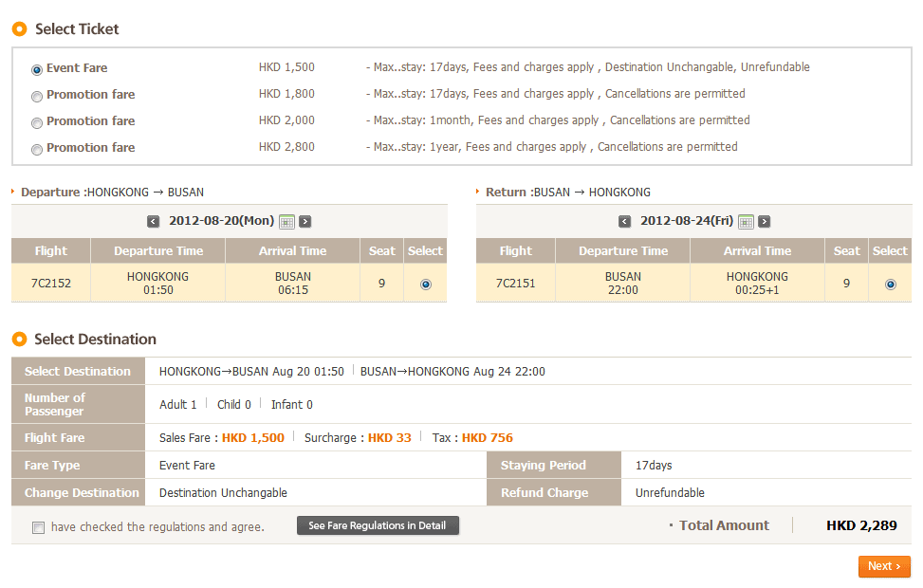
Task: Choose Promotion fare HKD 1,800 option
Action: point(37,96)
